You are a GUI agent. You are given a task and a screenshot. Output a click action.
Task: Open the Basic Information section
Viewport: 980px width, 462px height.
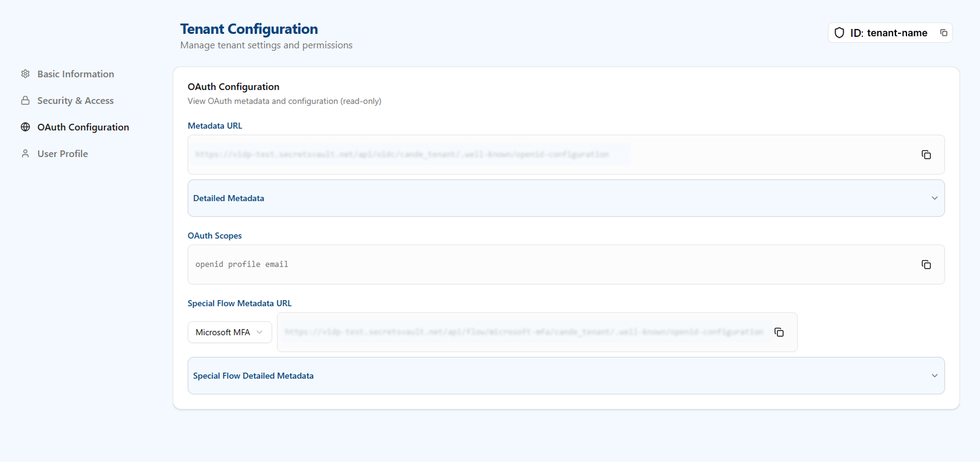(x=75, y=74)
